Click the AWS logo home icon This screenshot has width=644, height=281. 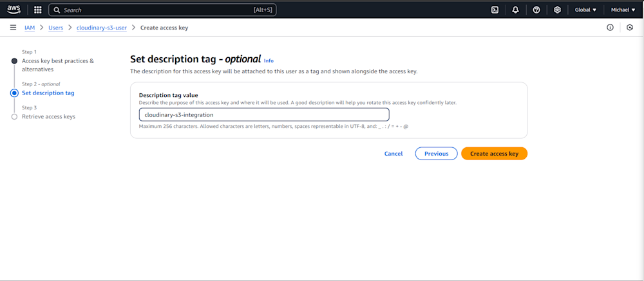pyautogui.click(x=14, y=10)
